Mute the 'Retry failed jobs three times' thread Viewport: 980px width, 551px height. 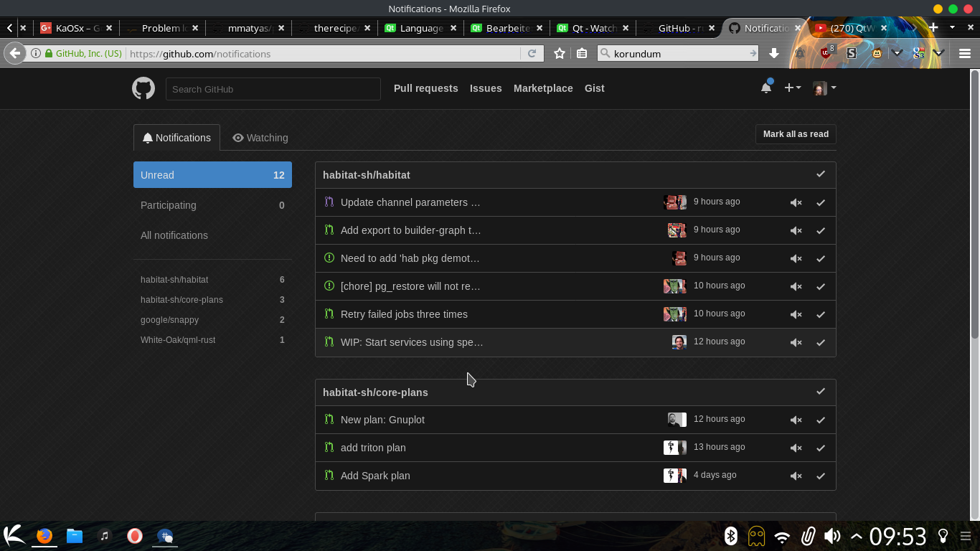pos(796,314)
